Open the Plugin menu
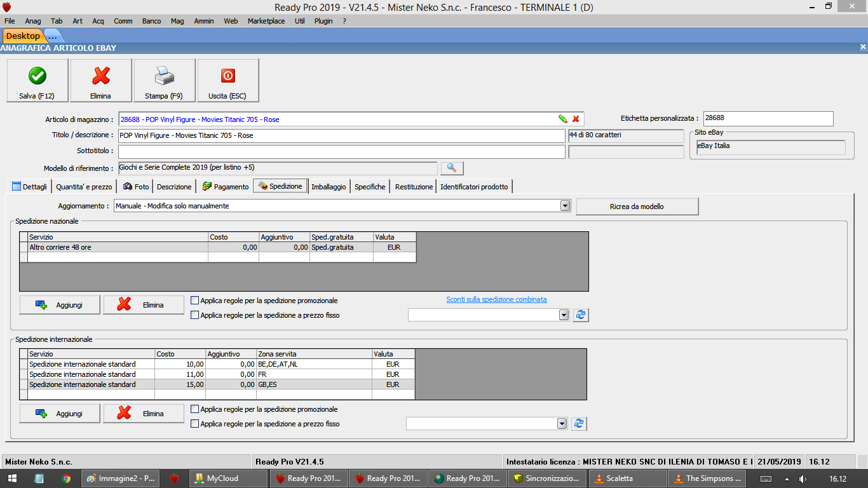Screen dimensions: 868x488 [323, 21]
